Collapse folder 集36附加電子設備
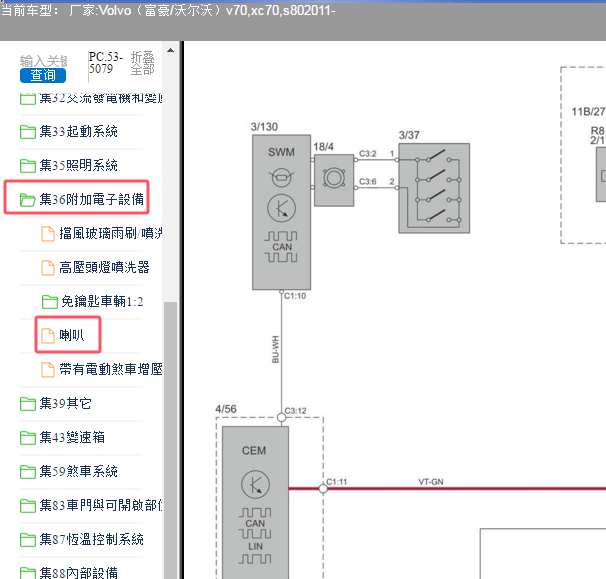606x579 pixels. [x=92, y=199]
